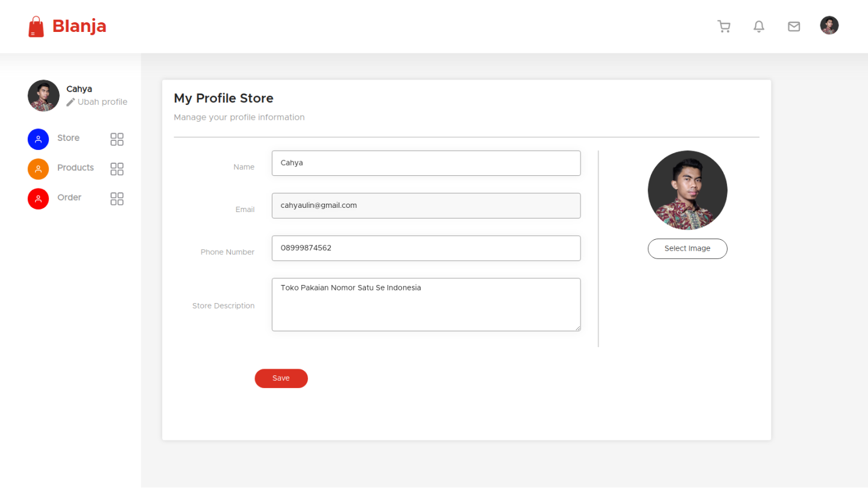Select the red Order icon
This screenshot has height=488, width=868.
[38, 198]
